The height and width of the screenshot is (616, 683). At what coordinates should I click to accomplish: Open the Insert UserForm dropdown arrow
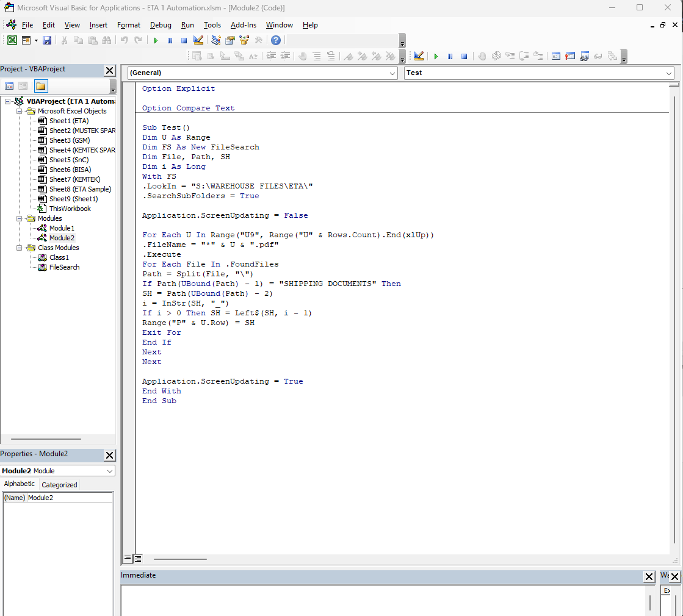click(36, 40)
